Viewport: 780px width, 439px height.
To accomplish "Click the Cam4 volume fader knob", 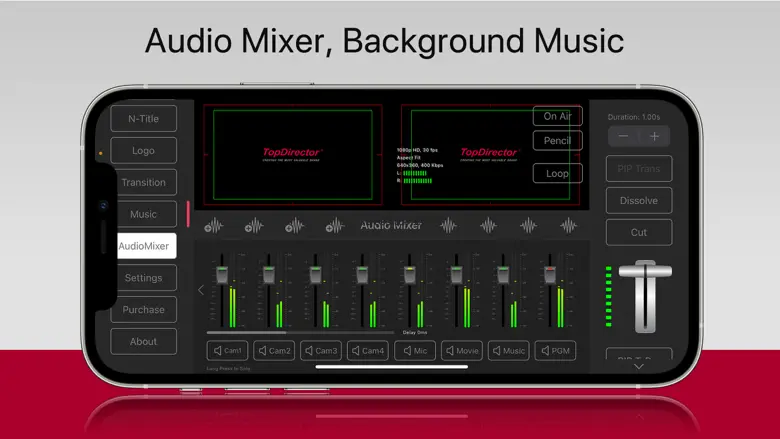I will [x=362, y=275].
